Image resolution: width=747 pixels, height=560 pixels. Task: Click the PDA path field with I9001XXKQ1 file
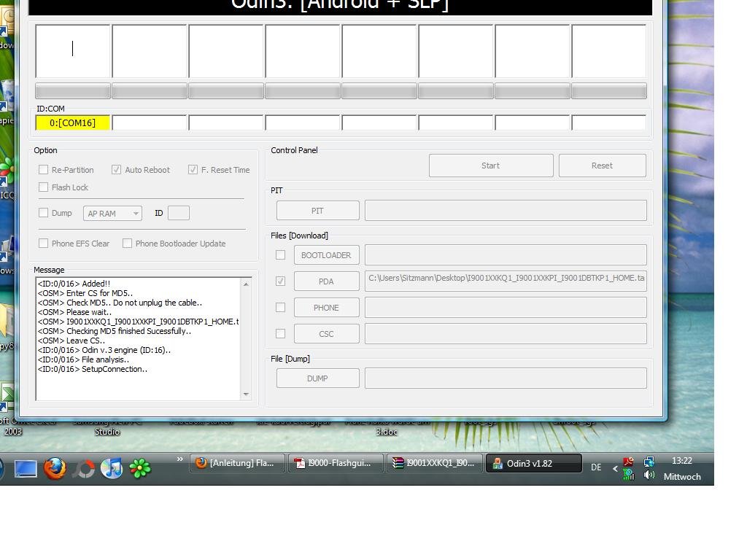[506, 281]
